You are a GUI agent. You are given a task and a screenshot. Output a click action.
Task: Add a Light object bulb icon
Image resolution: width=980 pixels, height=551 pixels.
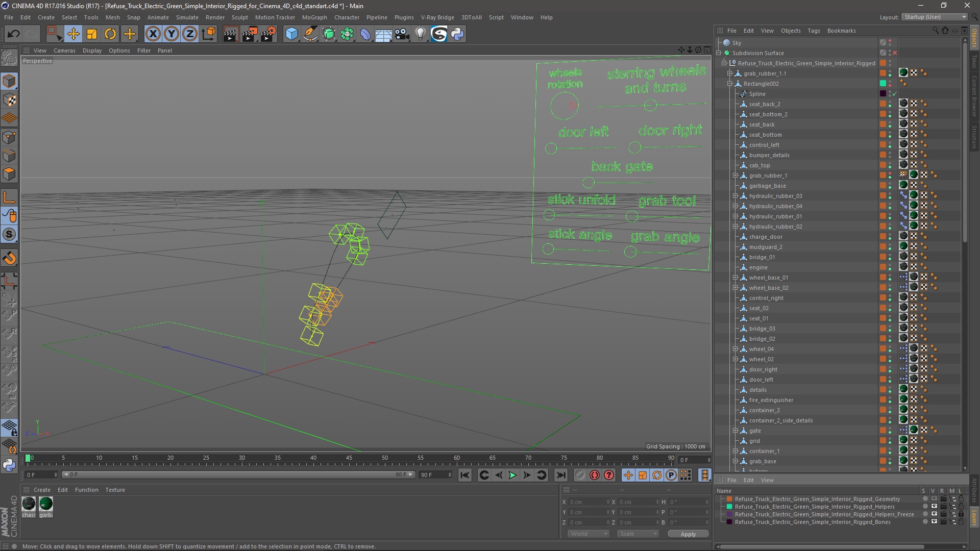pos(420,34)
